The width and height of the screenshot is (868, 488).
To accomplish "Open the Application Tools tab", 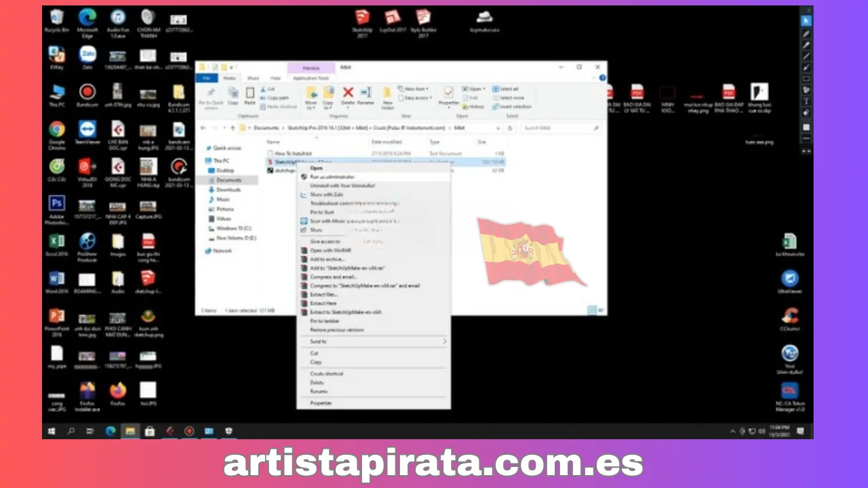I will [311, 79].
